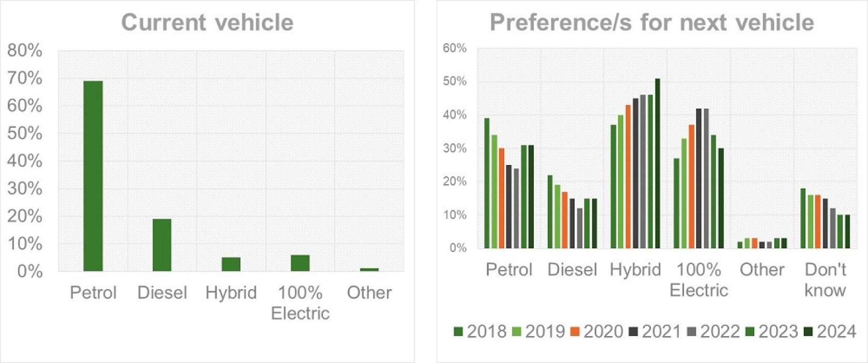The image size is (868, 363).
Task: Select the orange 2020 legend swatch
Action: [575, 331]
